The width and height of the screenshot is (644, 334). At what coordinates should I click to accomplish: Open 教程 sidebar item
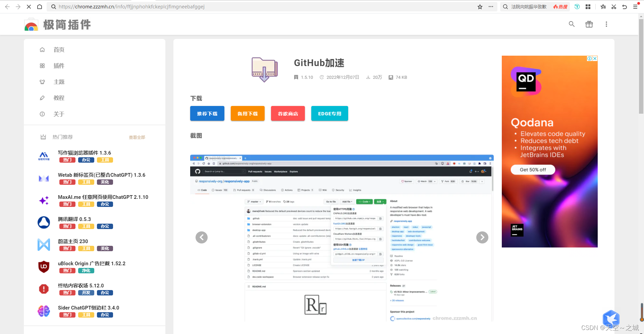click(59, 98)
